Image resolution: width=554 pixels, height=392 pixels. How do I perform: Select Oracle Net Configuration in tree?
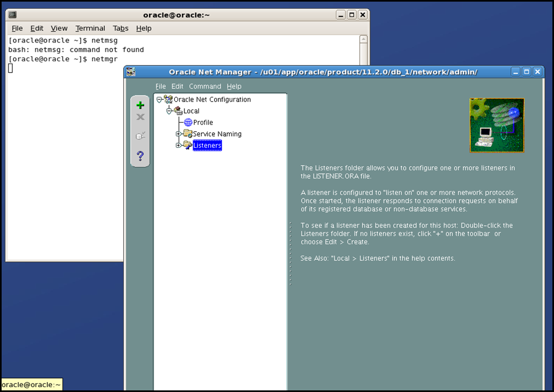[x=212, y=99]
